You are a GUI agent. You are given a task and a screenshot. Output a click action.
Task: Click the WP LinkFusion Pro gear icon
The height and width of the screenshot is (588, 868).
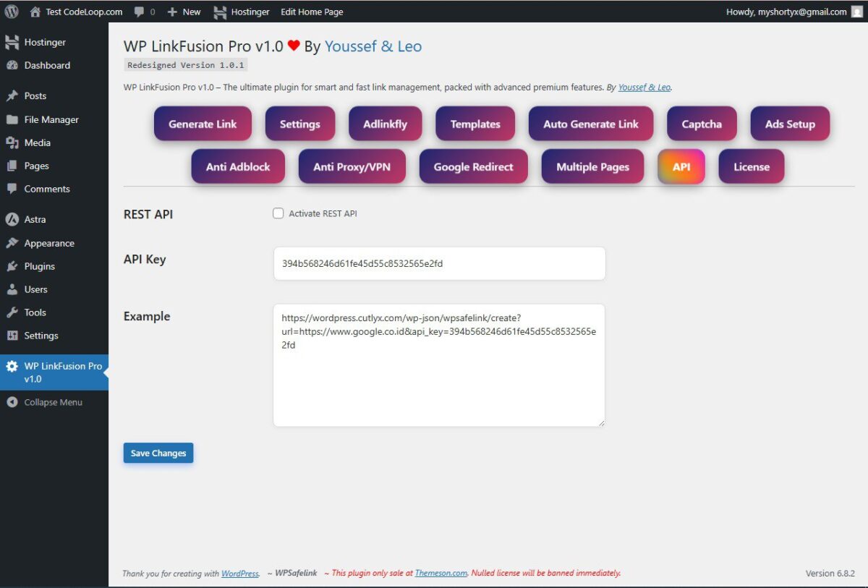[x=12, y=366]
